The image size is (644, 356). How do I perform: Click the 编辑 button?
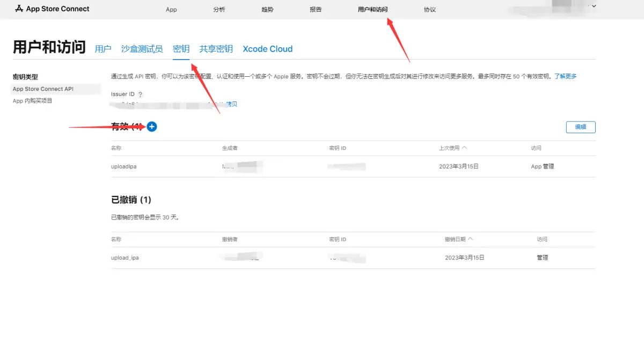pos(581,127)
